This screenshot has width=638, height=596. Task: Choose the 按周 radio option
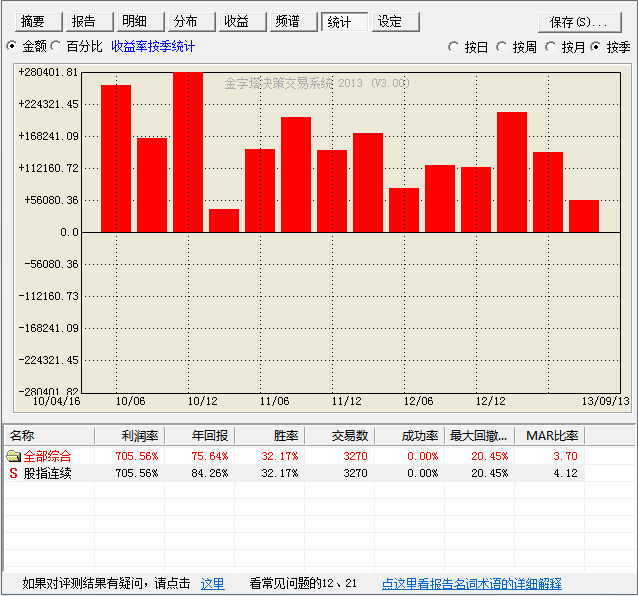point(502,47)
